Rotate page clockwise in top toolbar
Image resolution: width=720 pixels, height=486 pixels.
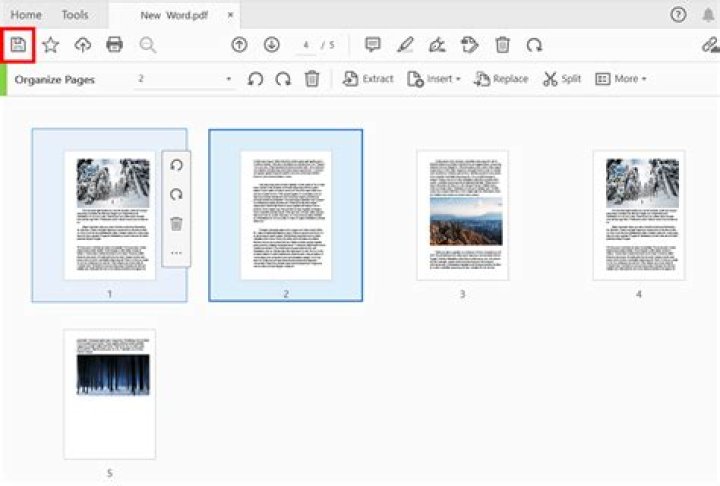[534, 45]
